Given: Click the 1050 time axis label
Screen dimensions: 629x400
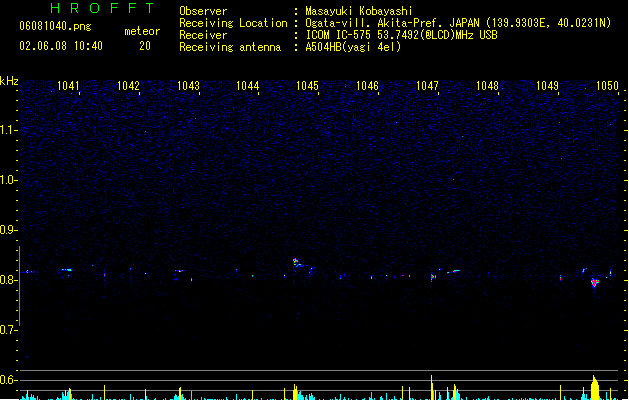Looking at the screenshot, I should coord(607,85).
